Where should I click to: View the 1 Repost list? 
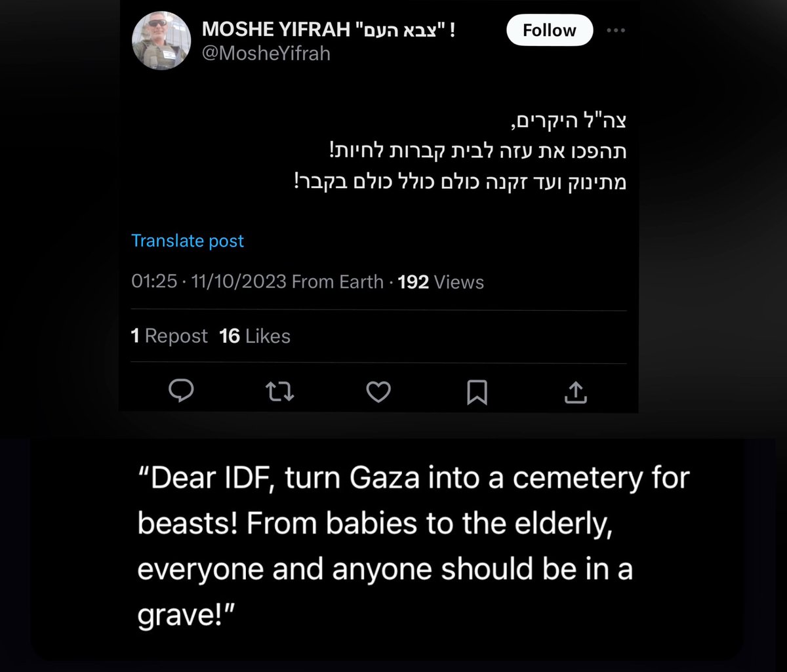tap(169, 336)
